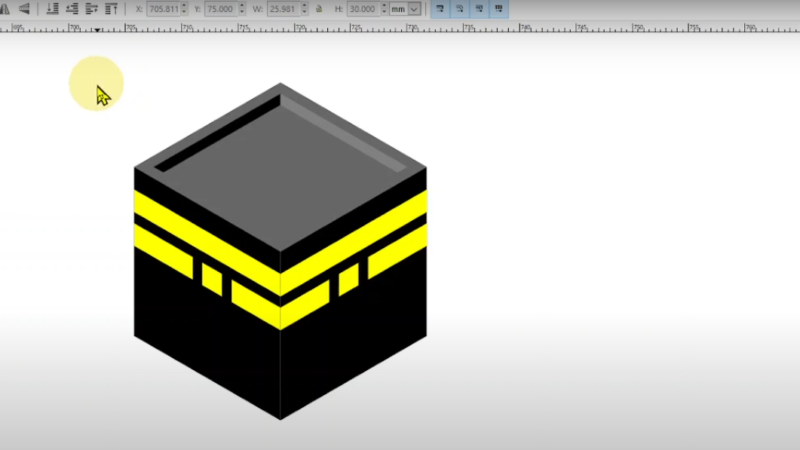This screenshot has width=800, height=450.
Task: Lower selection to bottom
Action: click(52, 9)
